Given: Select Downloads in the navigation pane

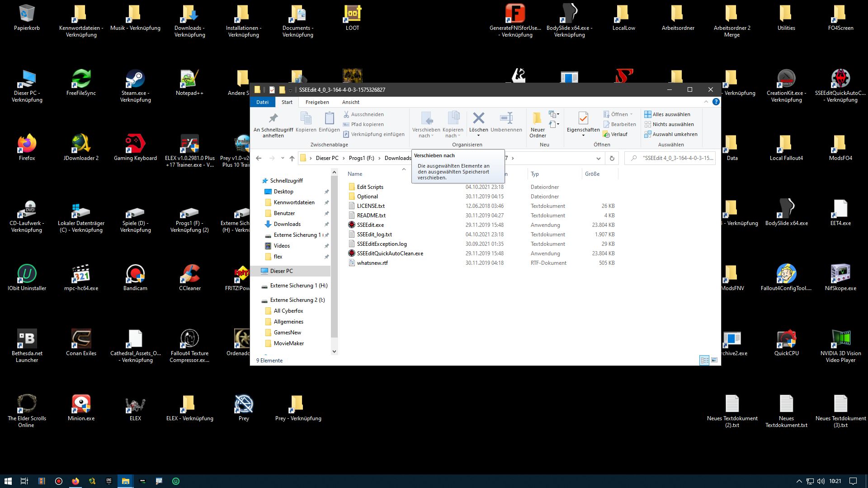Looking at the screenshot, I should click(x=287, y=224).
